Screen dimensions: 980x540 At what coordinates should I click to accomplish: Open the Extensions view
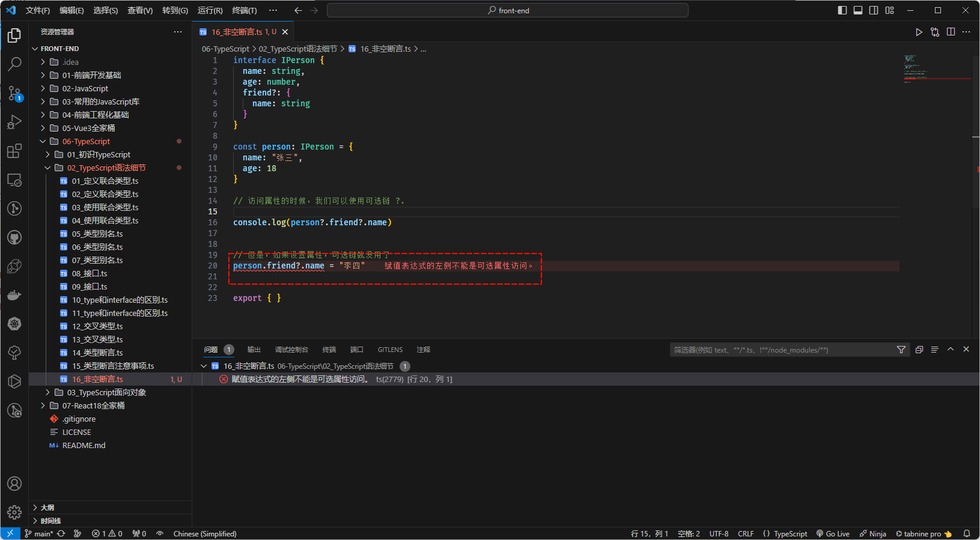(x=14, y=151)
